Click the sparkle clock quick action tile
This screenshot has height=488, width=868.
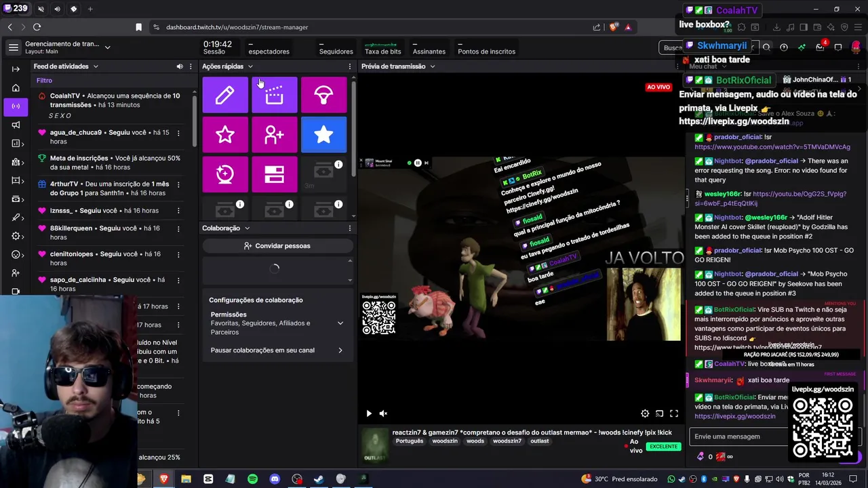[225, 174]
